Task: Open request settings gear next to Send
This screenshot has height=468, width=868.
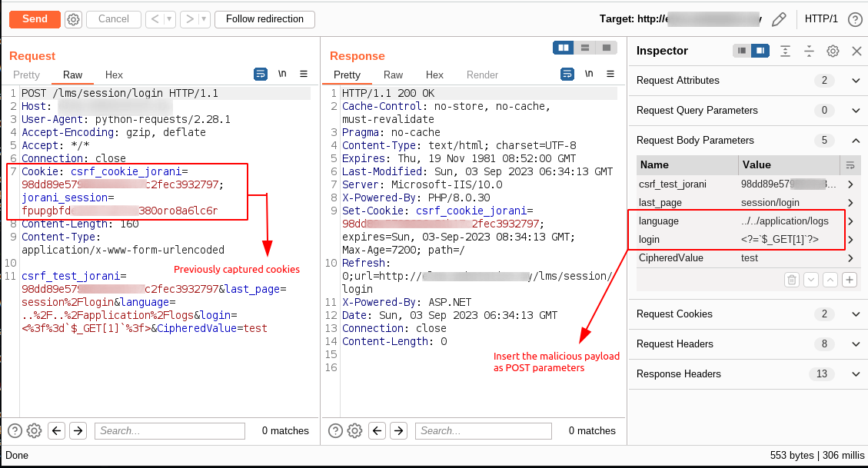Action: click(x=73, y=19)
